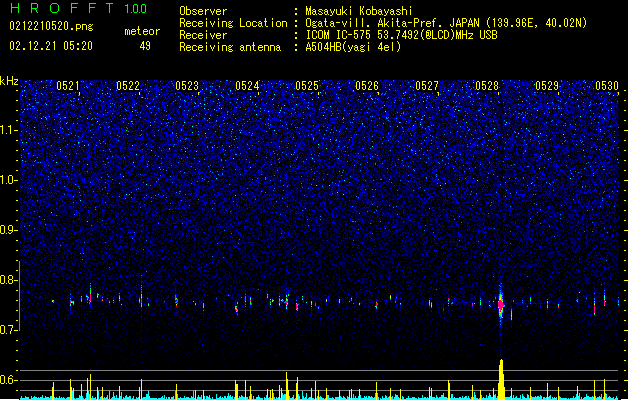Click the tallest yellow intensity bar near 0528
The image size is (629, 400).
coord(501,379)
